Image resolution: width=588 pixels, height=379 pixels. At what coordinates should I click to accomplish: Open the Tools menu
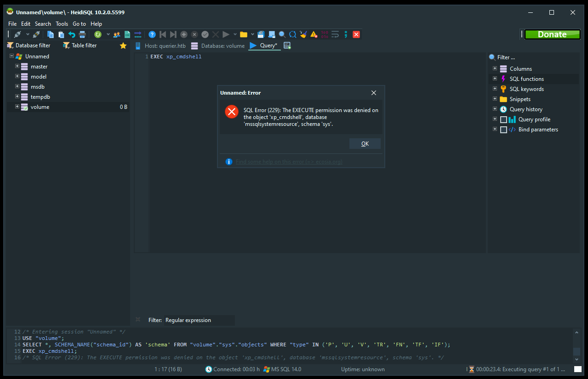click(62, 24)
